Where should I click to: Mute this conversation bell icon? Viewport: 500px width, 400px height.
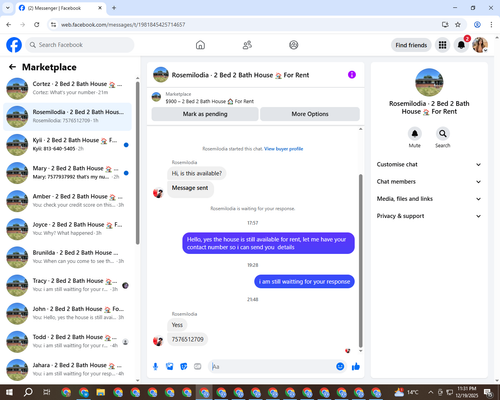coord(414,134)
